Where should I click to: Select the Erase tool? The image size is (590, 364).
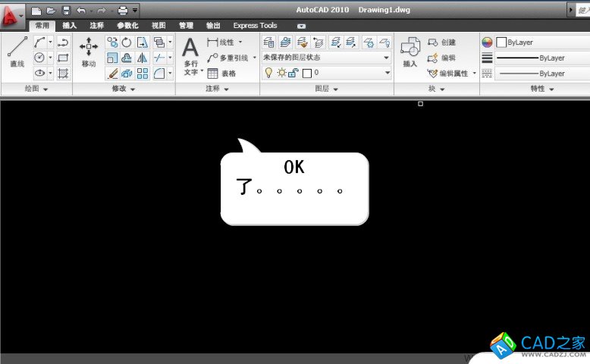pos(111,73)
